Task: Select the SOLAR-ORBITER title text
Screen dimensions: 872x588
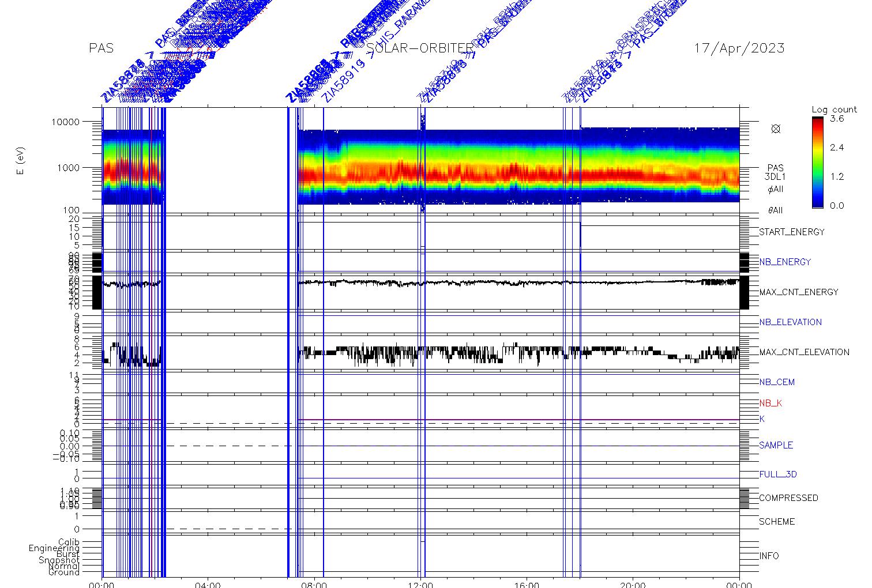Action: pyautogui.click(x=419, y=48)
